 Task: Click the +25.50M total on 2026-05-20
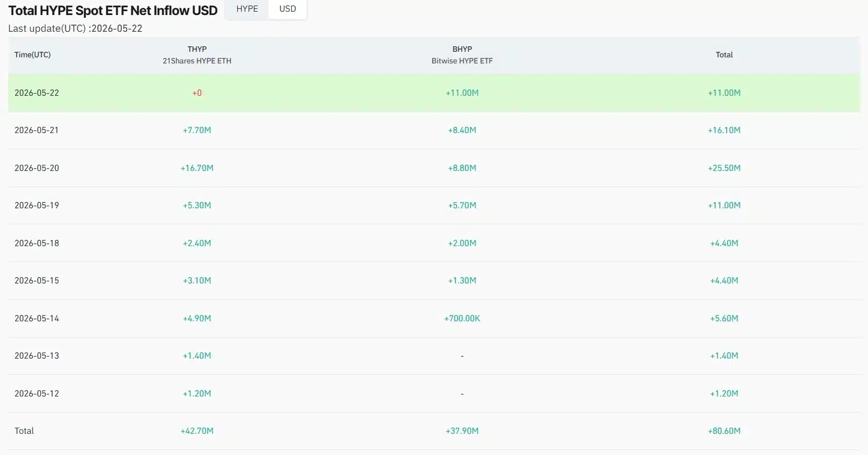click(724, 168)
